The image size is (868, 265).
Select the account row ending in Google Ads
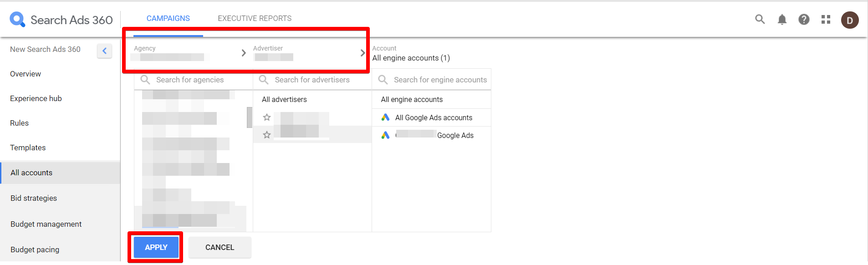pyautogui.click(x=431, y=135)
